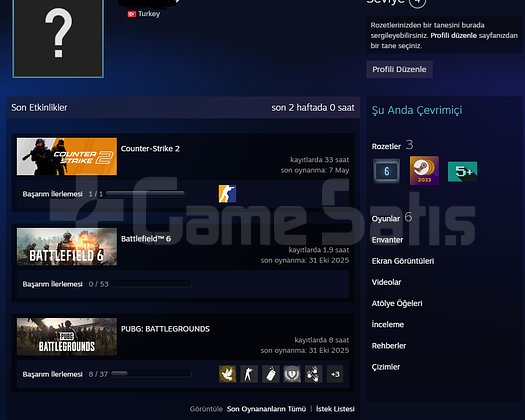Viewport: 525px width, 420px height.
Task: Open Ekran Görüntüleri page
Action: click(x=403, y=261)
